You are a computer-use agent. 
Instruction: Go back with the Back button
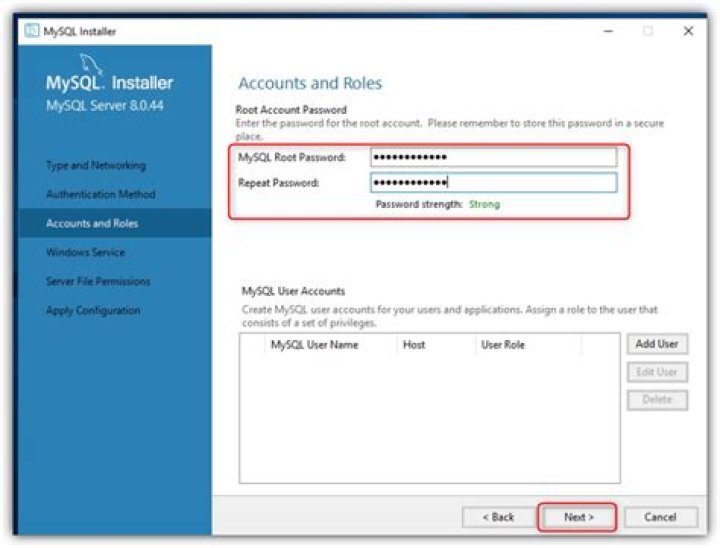click(499, 517)
